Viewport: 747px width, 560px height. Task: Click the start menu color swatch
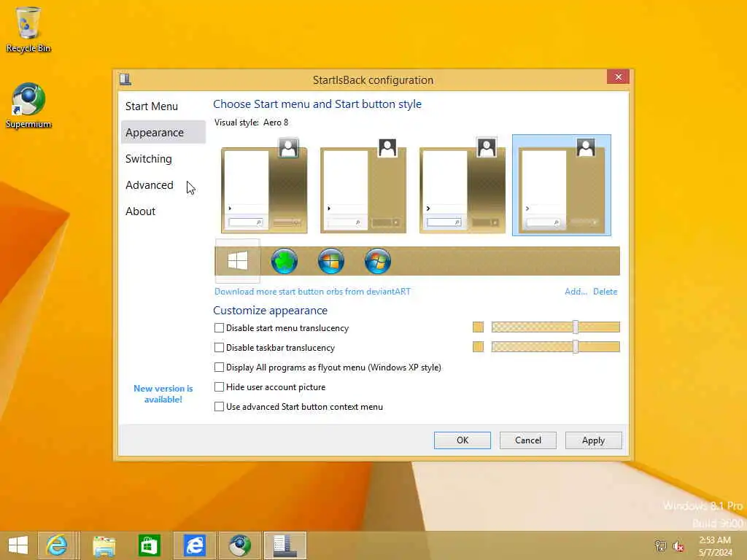tap(478, 327)
